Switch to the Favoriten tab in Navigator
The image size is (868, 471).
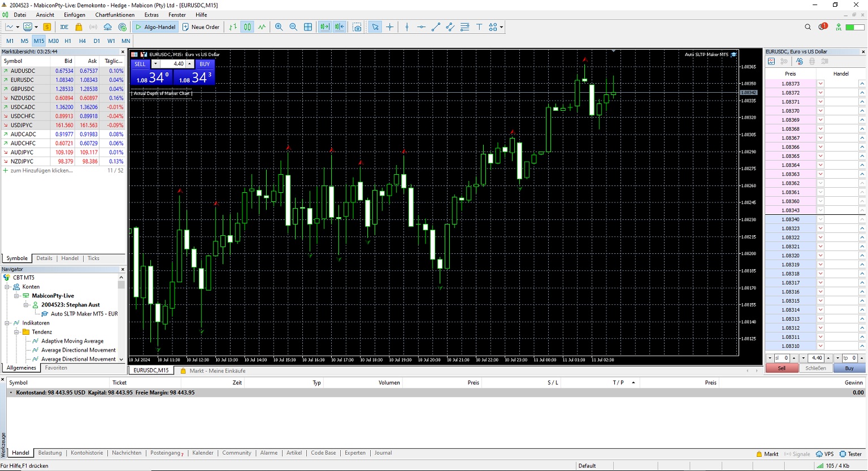pos(56,368)
